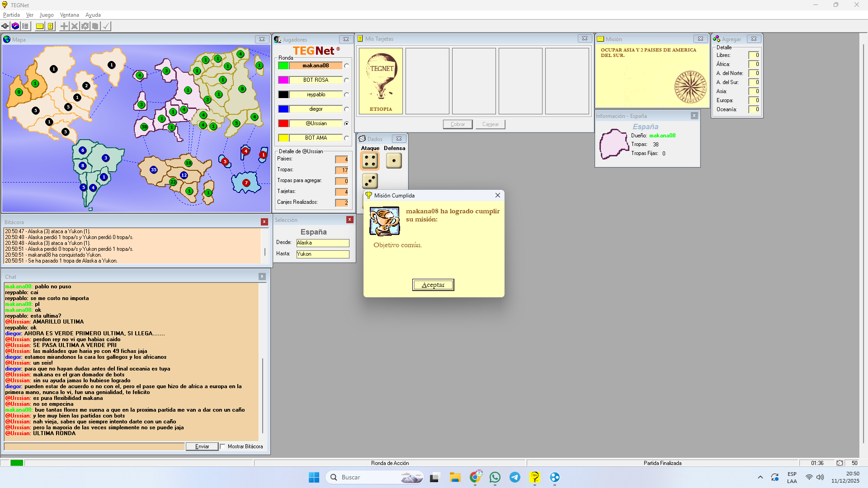868x488 pixels.
Task: Show hidden system tray icons chevron
Action: pos(760,477)
